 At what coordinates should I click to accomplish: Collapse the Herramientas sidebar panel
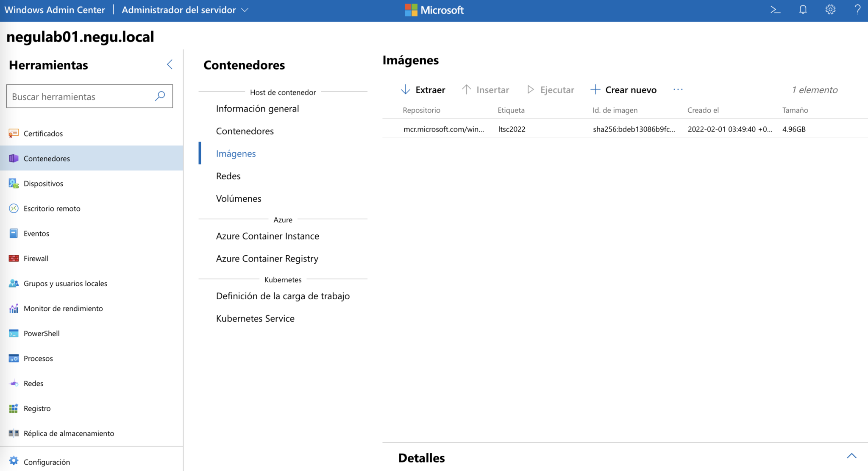coord(170,64)
